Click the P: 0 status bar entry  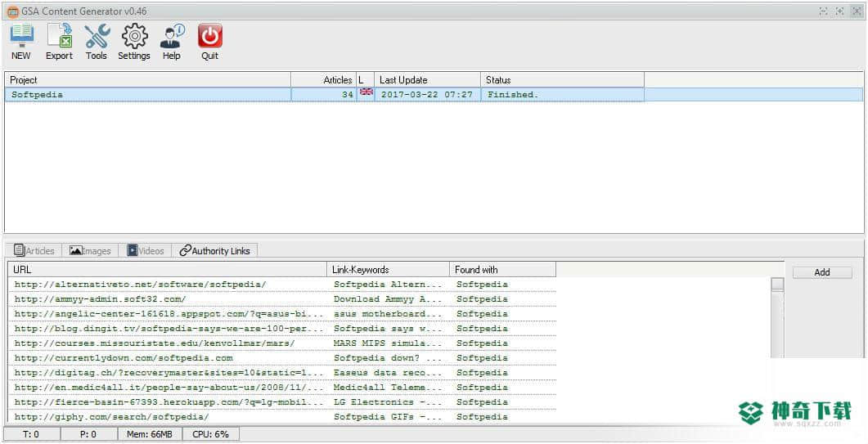pos(88,434)
